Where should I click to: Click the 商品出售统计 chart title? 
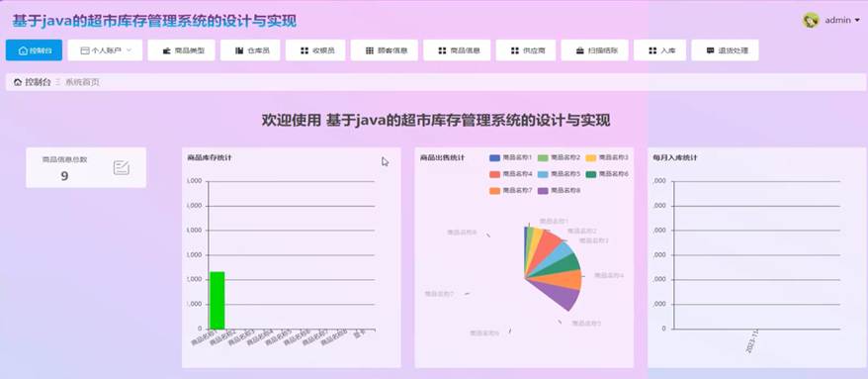[442, 158]
